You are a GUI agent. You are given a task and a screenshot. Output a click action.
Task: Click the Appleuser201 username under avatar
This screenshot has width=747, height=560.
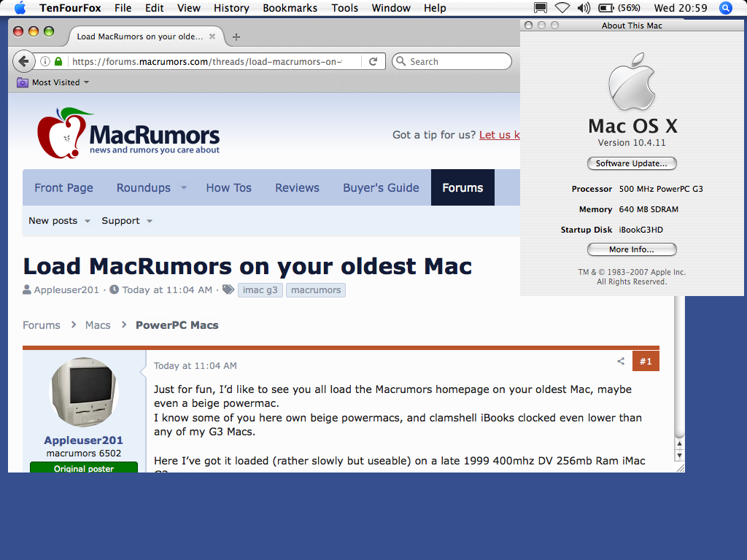point(84,440)
